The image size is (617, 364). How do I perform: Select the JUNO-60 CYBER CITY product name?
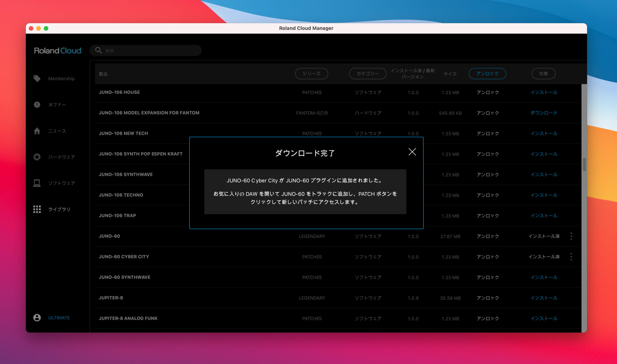tap(124, 257)
